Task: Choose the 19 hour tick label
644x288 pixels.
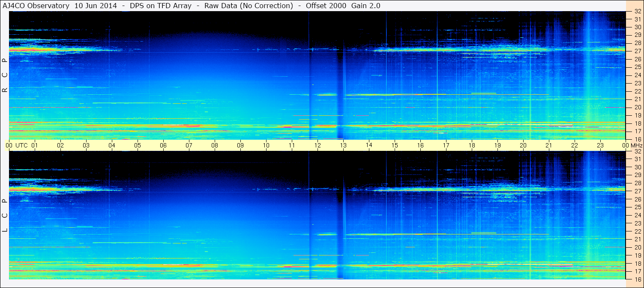Action: point(497,145)
